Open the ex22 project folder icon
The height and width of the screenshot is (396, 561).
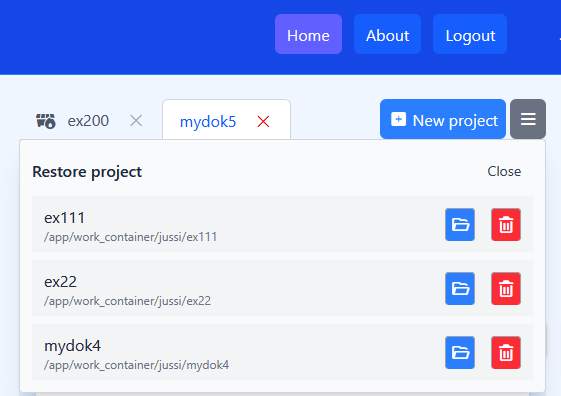tap(460, 289)
